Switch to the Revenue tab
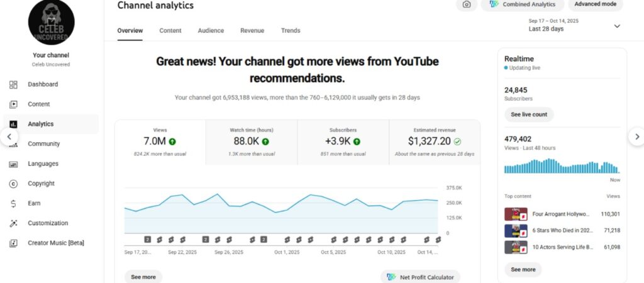Image resolution: width=644 pixels, height=283 pixels. pos(252,31)
